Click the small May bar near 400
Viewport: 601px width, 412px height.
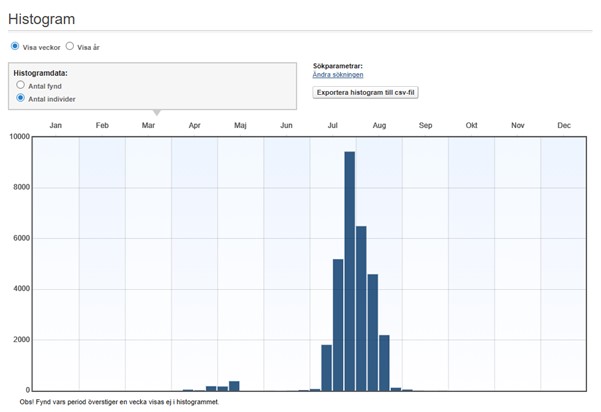(234, 386)
